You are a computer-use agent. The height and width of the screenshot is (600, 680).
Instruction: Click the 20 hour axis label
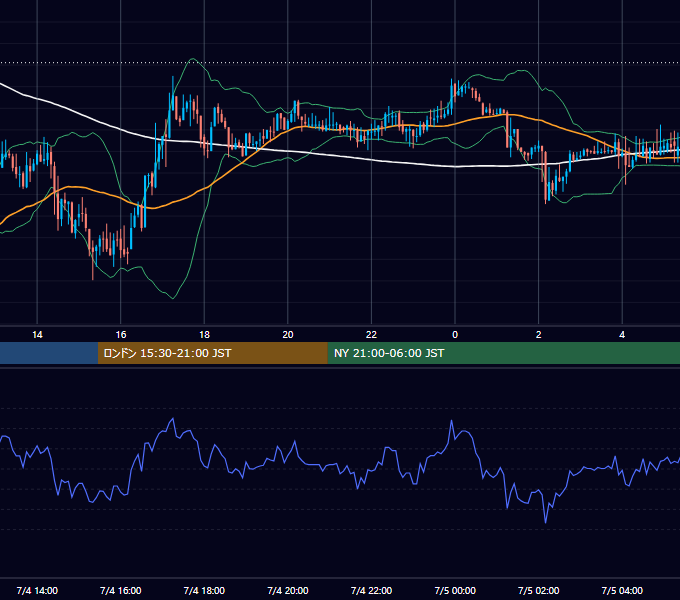288,335
